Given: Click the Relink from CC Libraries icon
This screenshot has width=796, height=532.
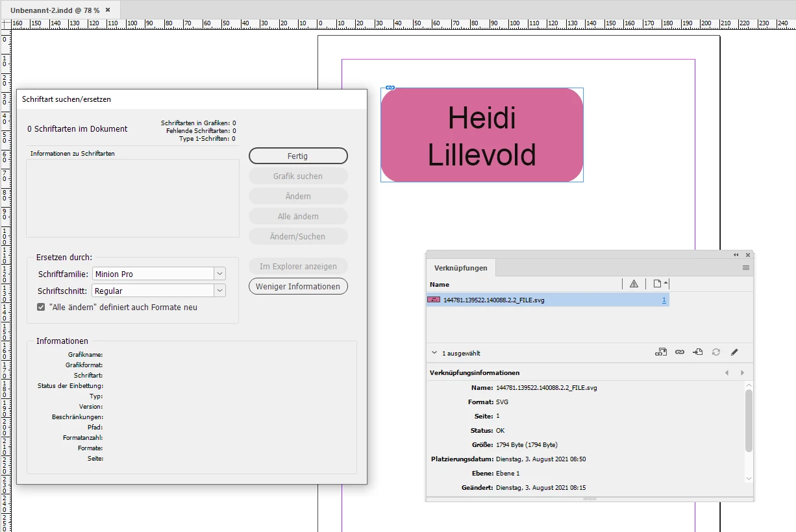Looking at the screenshot, I should pyautogui.click(x=661, y=352).
